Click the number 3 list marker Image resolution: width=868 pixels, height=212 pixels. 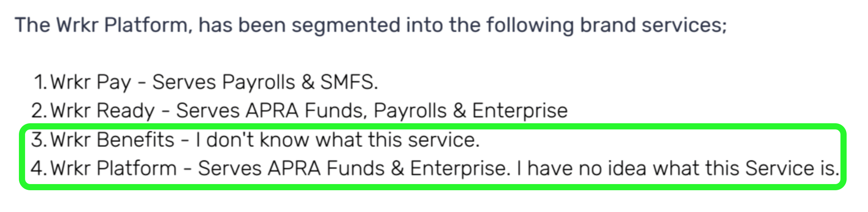(39, 140)
